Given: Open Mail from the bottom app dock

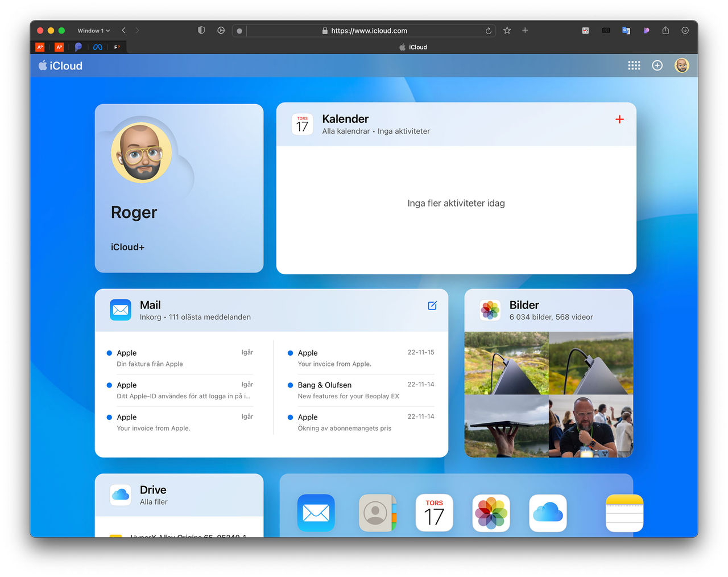Looking at the screenshot, I should [x=316, y=513].
